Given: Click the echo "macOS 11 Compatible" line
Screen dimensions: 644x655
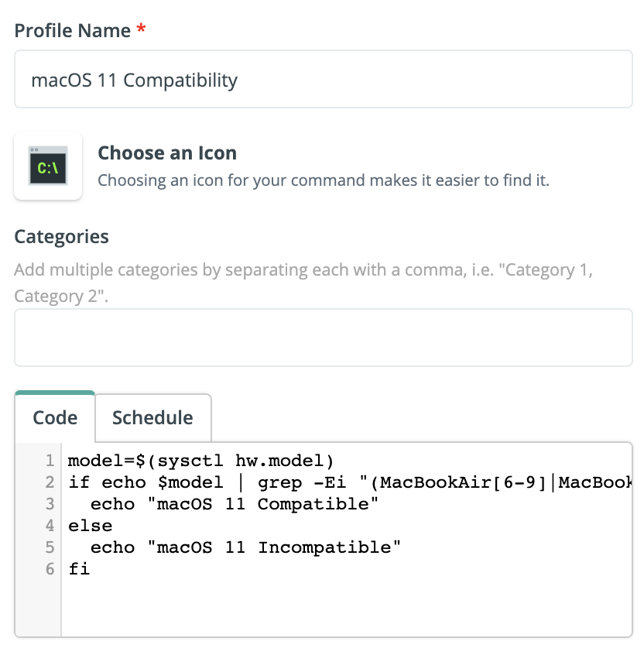Looking at the screenshot, I should pos(235,504).
